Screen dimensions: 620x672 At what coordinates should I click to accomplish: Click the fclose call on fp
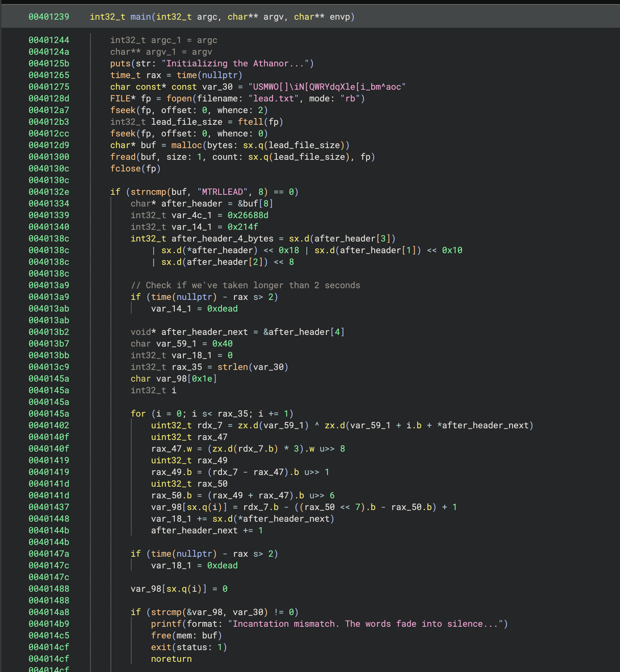click(126, 169)
